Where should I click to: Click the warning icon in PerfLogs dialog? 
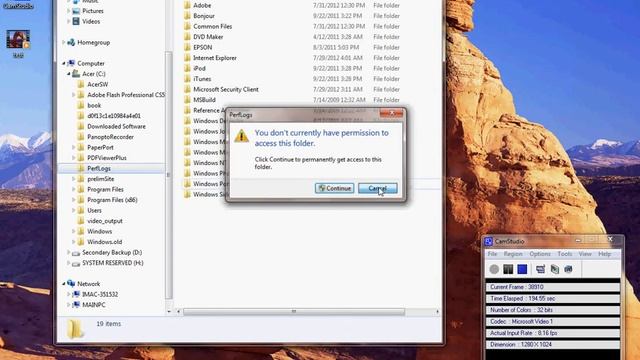pos(241,136)
